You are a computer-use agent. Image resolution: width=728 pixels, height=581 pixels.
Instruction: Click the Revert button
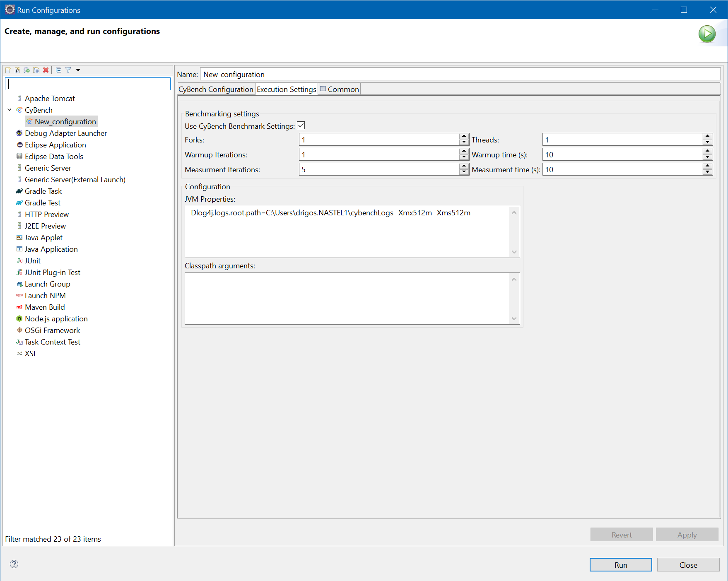622,535
